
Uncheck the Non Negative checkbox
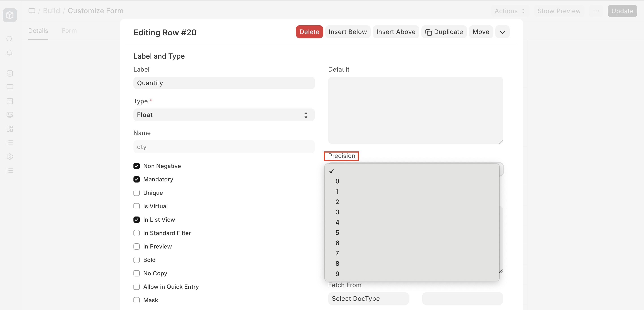(137, 166)
